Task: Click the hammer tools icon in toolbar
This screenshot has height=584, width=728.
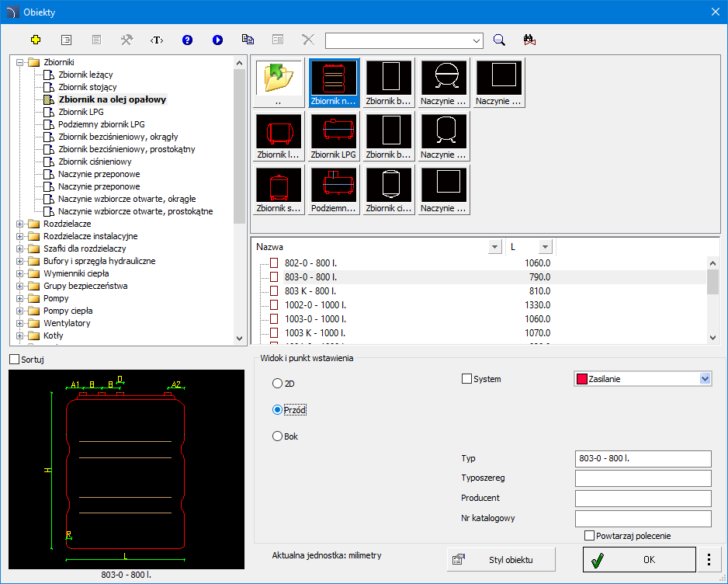Action: point(127,40)
